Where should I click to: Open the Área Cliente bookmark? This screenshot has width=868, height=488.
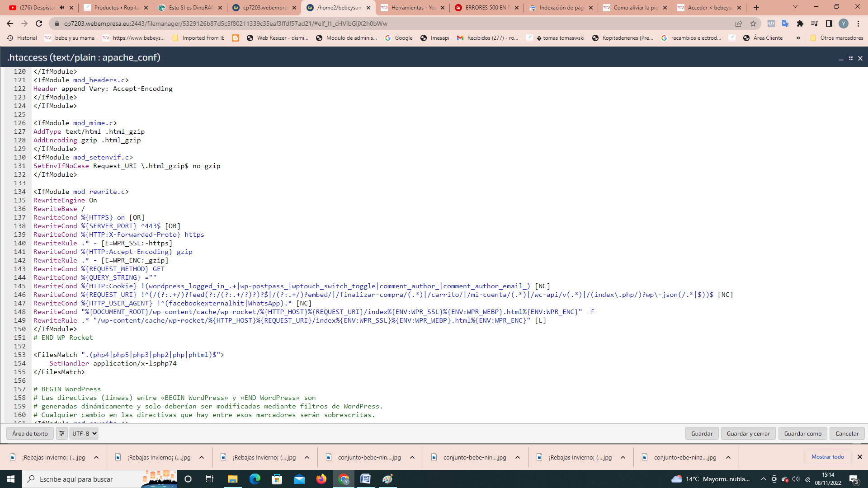(763, 38)
